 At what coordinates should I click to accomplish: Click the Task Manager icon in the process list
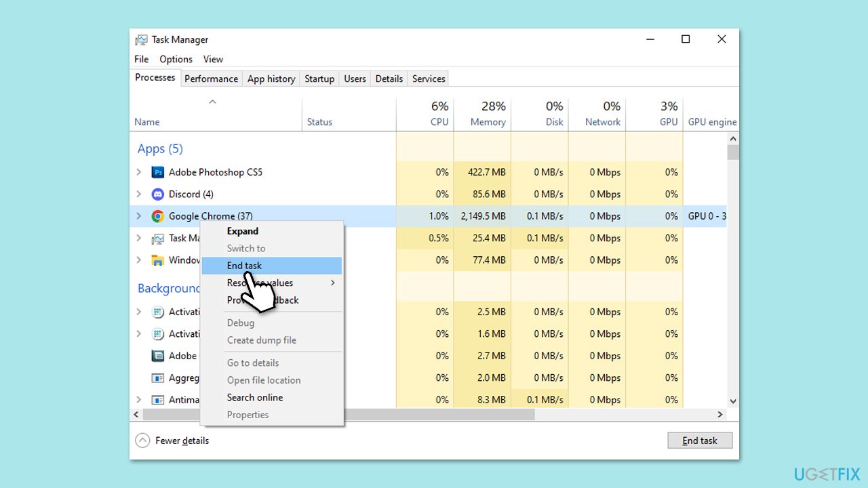click(x=158, y=238)
